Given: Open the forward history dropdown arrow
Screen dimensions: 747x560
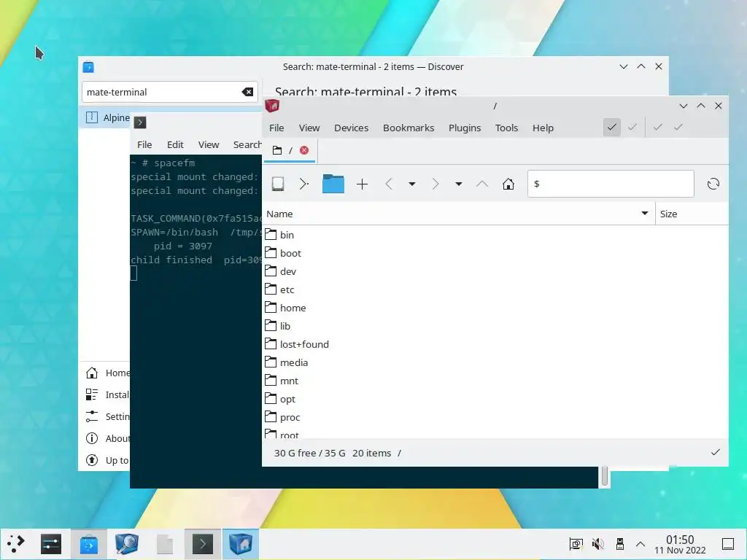Looking at the screenshot, I should coord(458,184).
